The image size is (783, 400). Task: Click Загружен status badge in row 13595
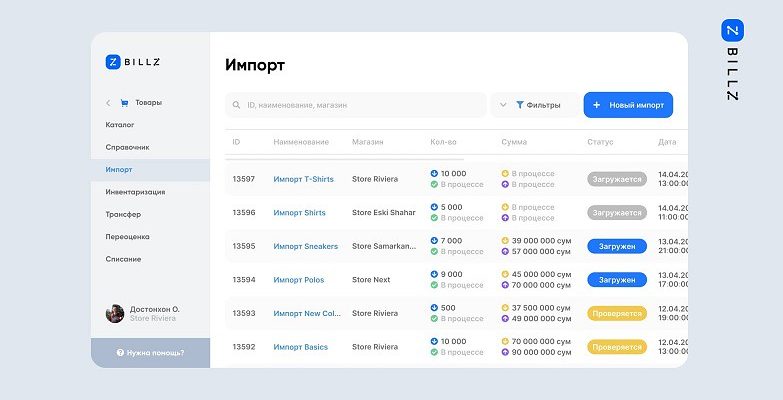[616, 246]
